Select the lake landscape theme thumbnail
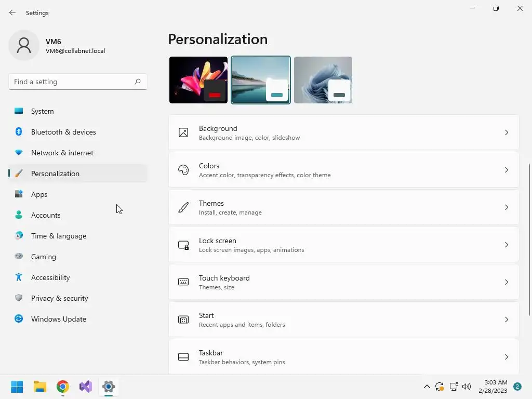The width and height of the screenshot is (532, 399). (x=261, y=80)
